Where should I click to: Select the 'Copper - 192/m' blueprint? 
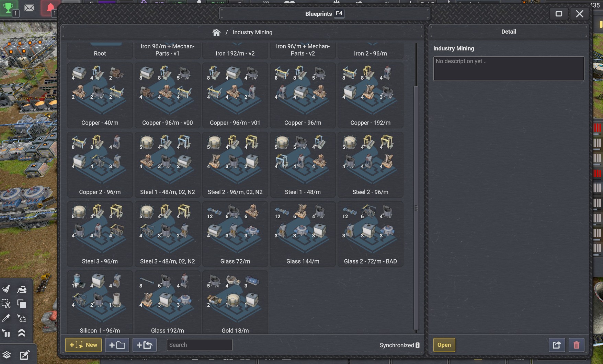pyautogui.click(x=371, y=95)
